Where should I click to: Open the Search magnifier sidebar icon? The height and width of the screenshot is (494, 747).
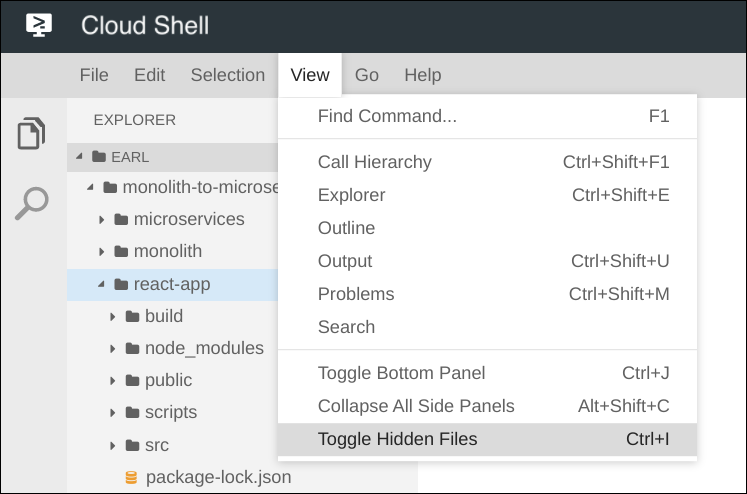(31, 202)
